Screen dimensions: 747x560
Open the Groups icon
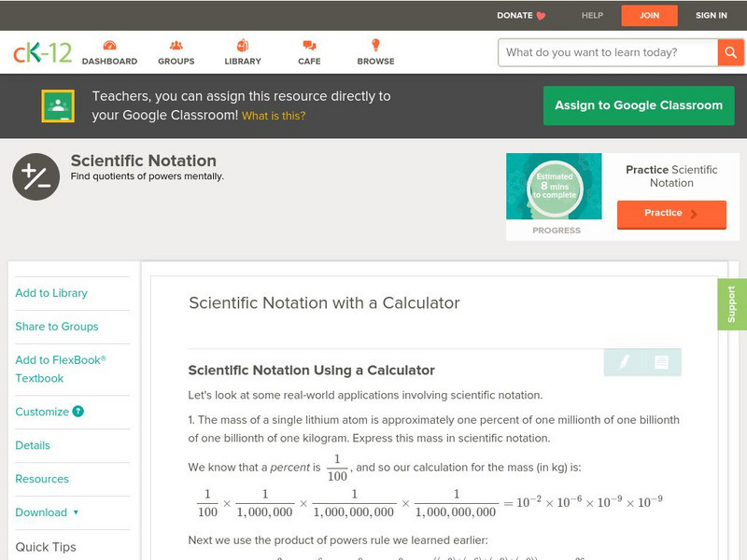point(176,46)
